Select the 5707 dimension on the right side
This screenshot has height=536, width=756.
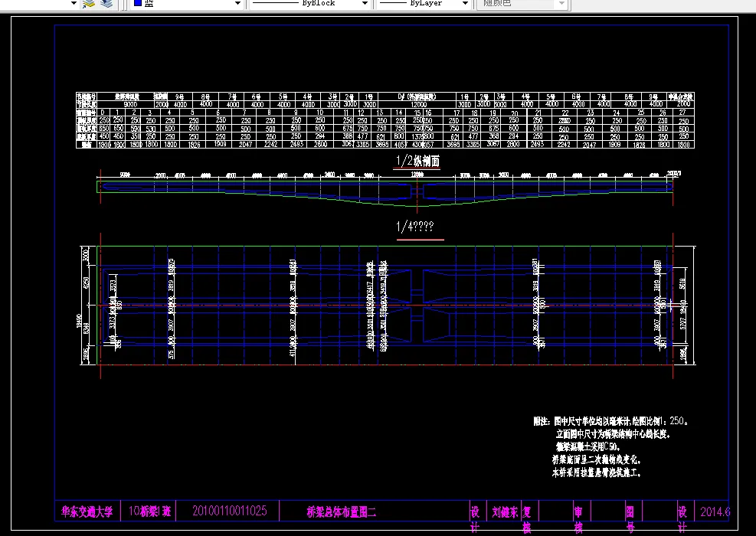click(x=682, y=323)
